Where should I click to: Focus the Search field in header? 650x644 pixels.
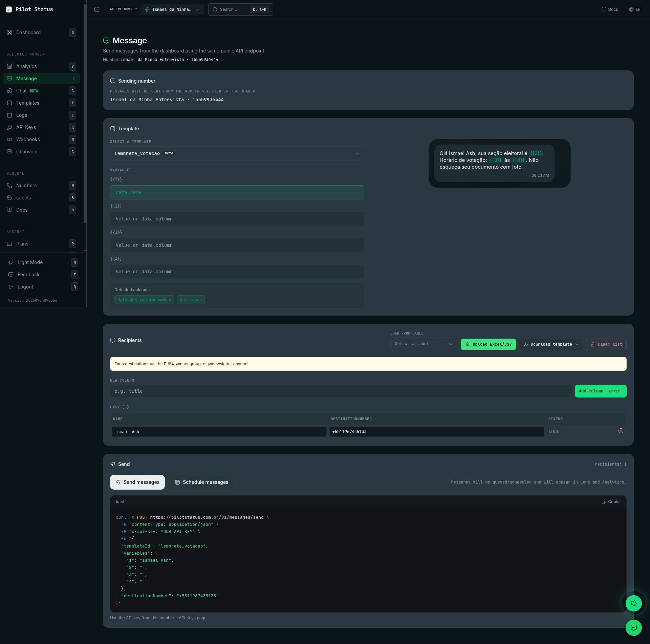click(x=241, y=9)
